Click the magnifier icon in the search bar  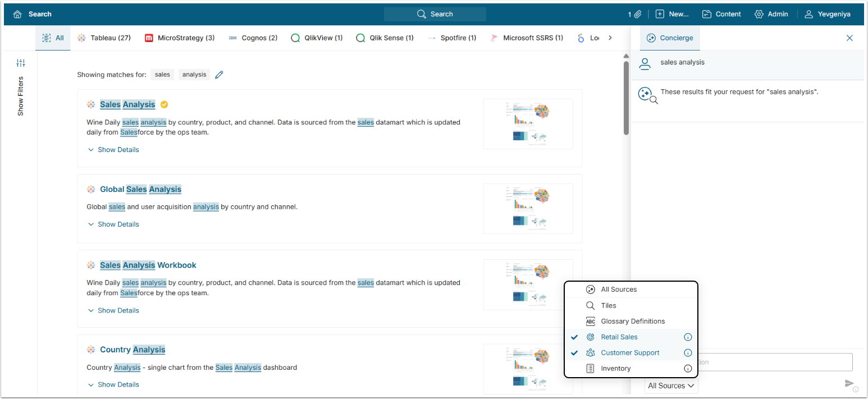pyautogui.click(x=422, y=14)
